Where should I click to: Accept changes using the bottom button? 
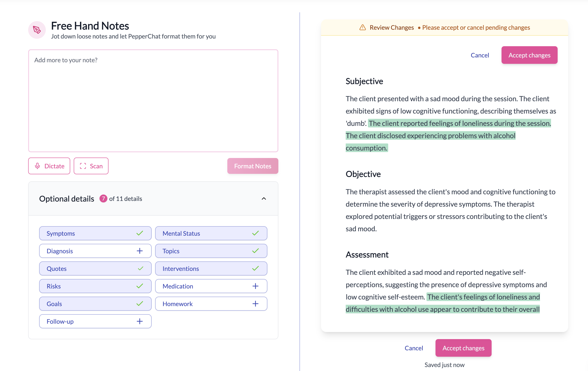click(463, 348)
